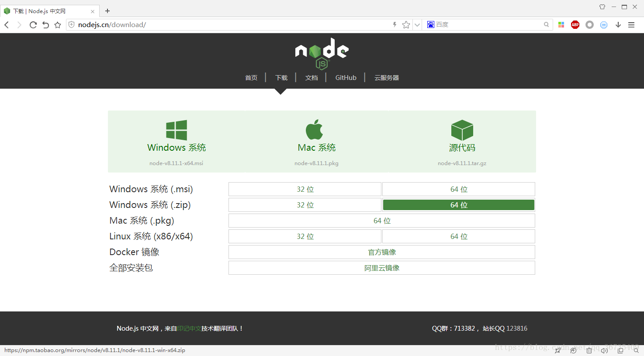Download Linux 64 位 package
Viewport: 644px width, 356px height.
[x=459, y=236]
